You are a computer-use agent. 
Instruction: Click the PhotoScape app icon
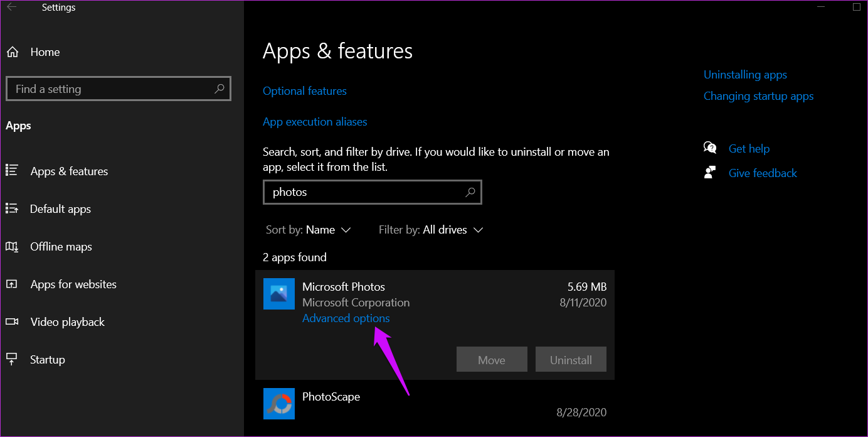pyautogui.click(x=279, y=404)
